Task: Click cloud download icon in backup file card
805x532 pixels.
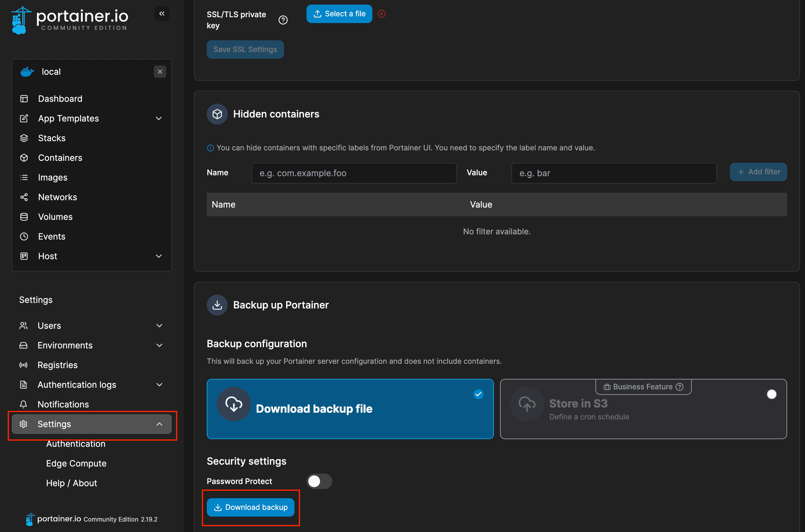Action: point(234,404)
